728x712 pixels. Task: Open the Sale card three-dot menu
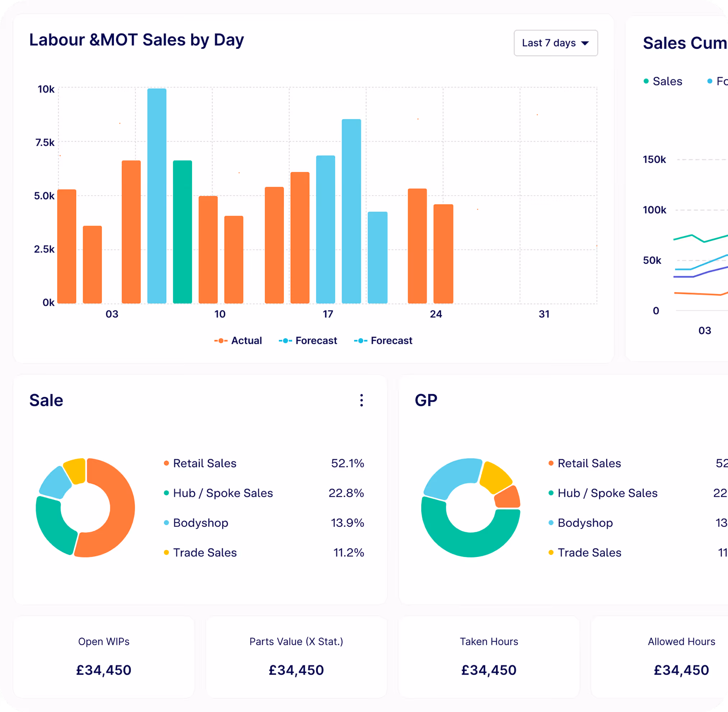click(361, 400)
